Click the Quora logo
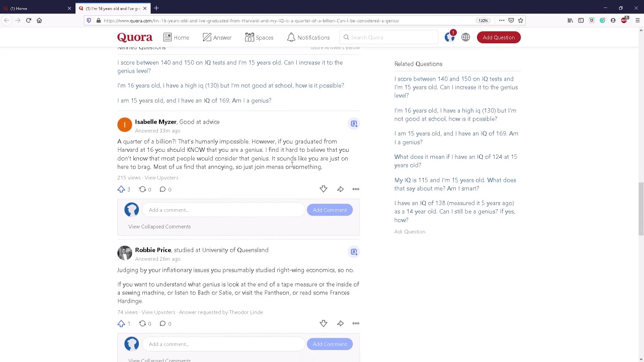644x362 pixels. (x=134, y=37)
